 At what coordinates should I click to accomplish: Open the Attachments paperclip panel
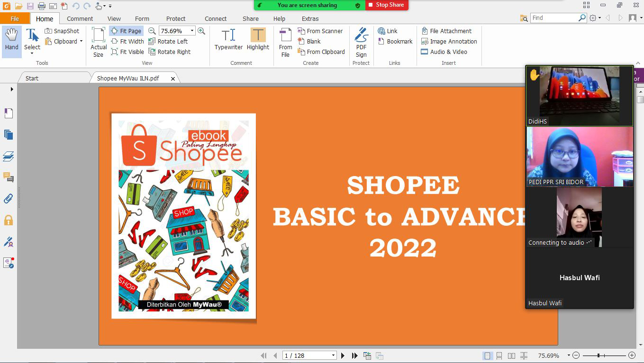click(x=9, y=199)
